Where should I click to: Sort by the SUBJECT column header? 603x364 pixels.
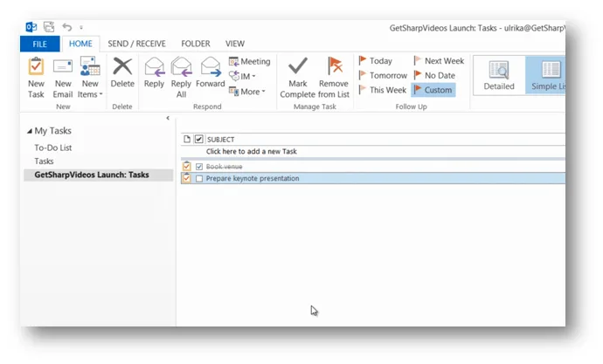coord(221,140)
